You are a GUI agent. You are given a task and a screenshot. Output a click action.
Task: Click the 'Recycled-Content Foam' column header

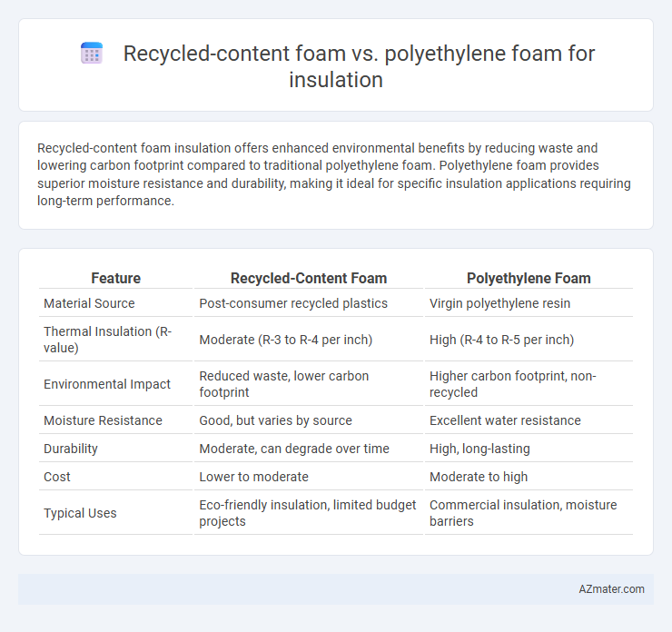(309, 278)
